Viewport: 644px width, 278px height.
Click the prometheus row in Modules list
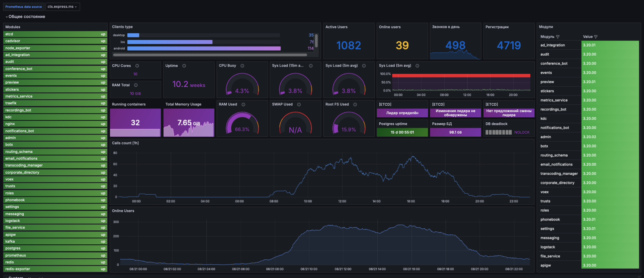point(55,255)
